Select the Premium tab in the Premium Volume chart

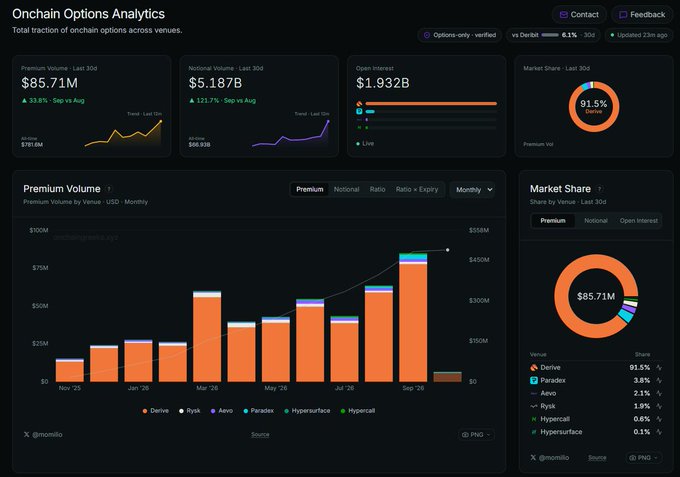(310, 189)
